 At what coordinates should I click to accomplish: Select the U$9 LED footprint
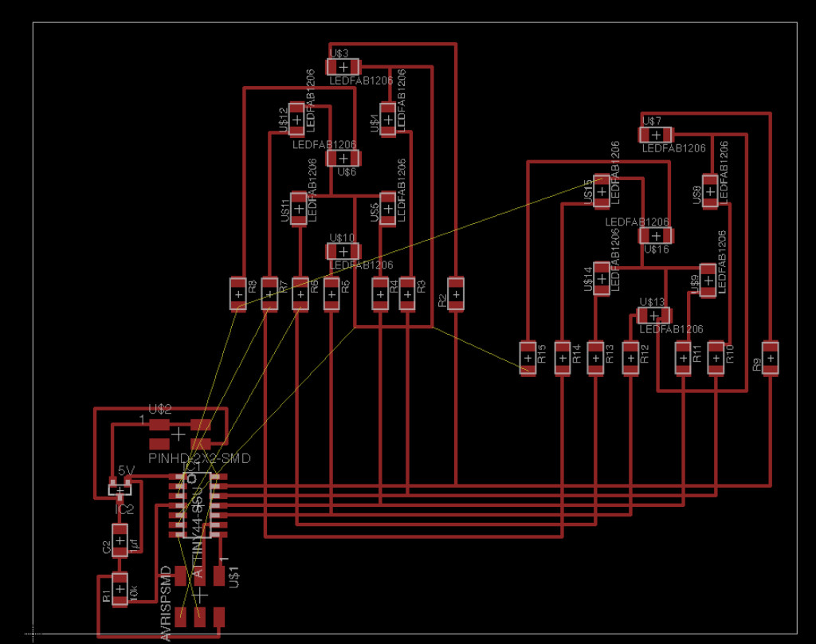pyautogui.click(x=708, y=281)
